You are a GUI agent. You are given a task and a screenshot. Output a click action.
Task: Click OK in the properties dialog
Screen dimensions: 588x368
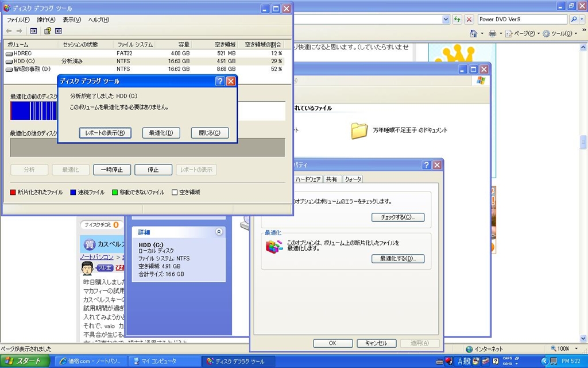point(332,343)
